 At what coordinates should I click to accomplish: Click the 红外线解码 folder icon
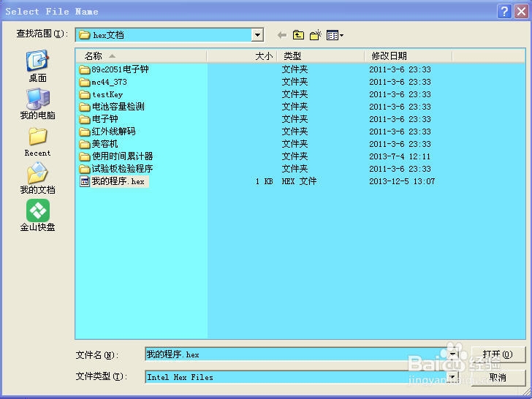pyautogui.click(x=85, y=132)
